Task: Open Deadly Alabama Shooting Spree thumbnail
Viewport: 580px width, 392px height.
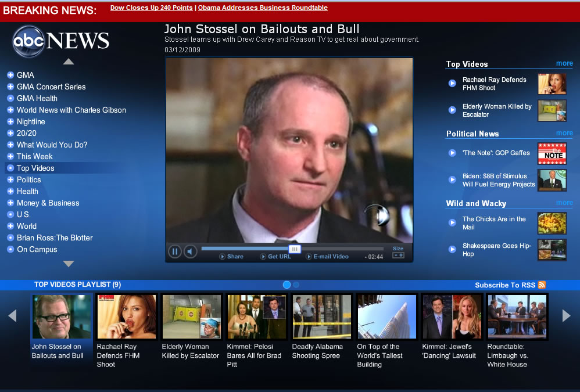Action: pos(322,317)
